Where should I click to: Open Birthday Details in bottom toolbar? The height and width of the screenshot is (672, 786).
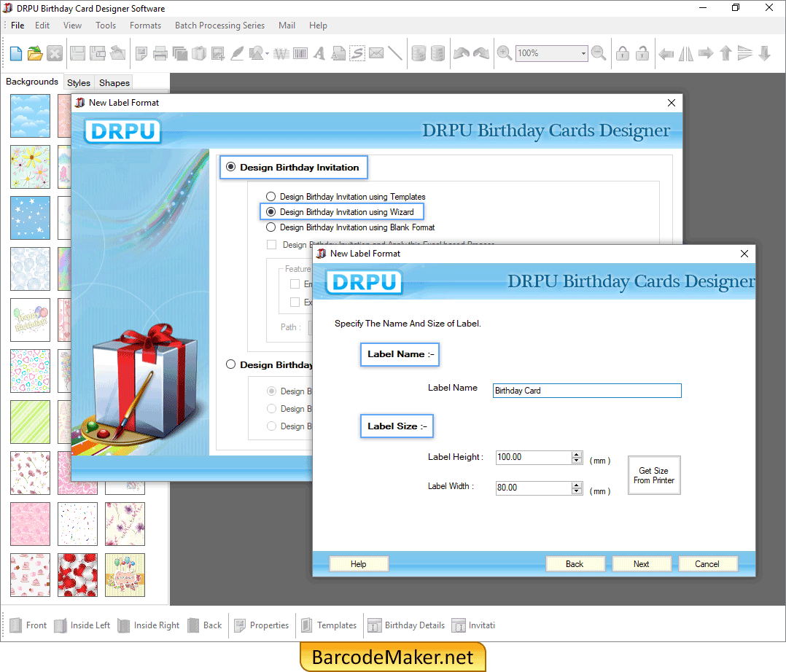tap(407, 625)
